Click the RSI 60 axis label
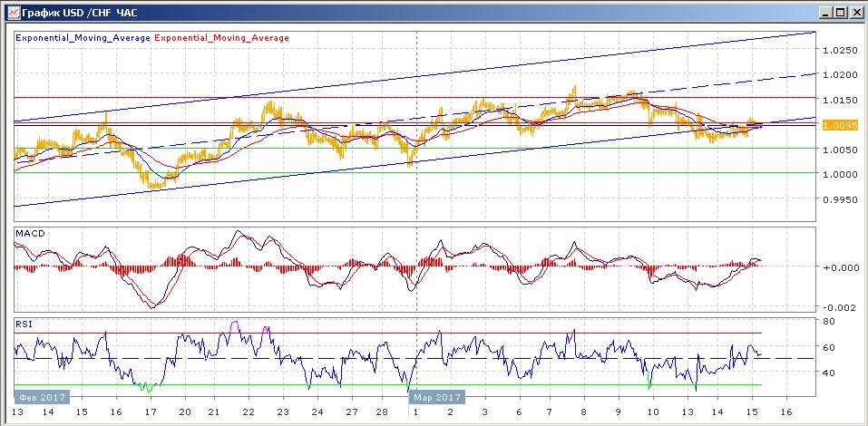868x426 pixels. (829, 347)
